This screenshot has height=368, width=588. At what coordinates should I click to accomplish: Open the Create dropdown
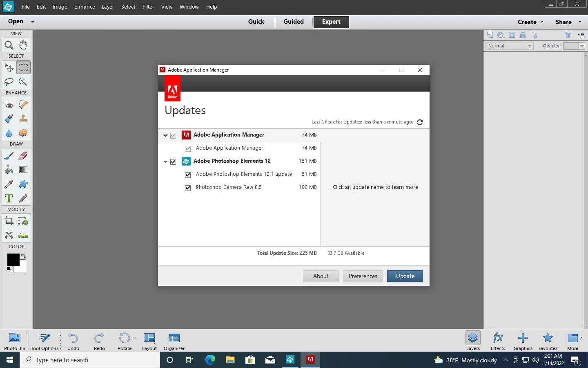point(530,22)
